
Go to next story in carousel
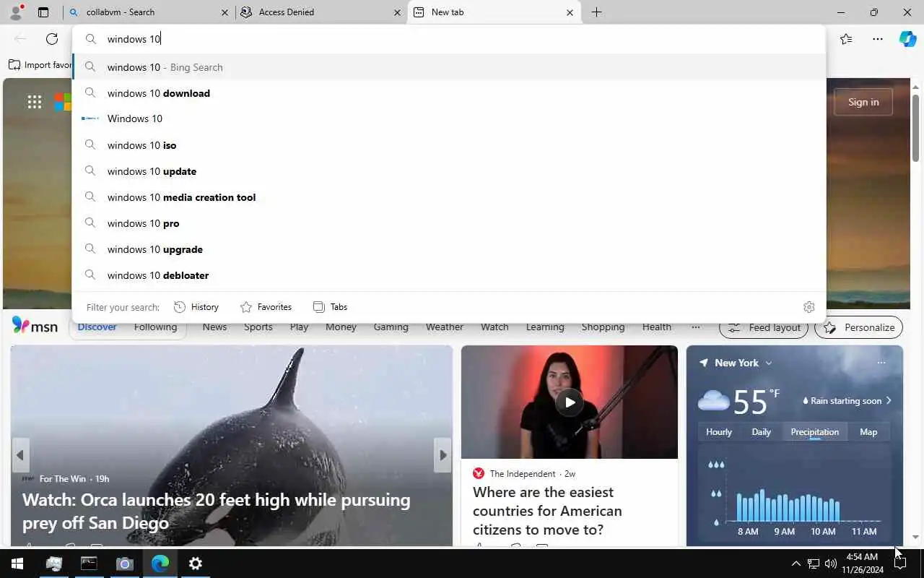443,455
